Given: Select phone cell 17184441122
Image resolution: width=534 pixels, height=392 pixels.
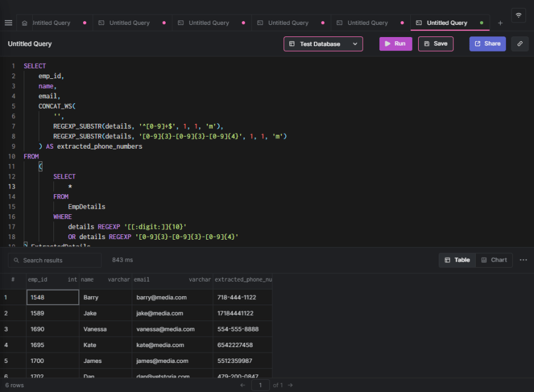Looking at the screenshot, I should (x=243, y=313).
